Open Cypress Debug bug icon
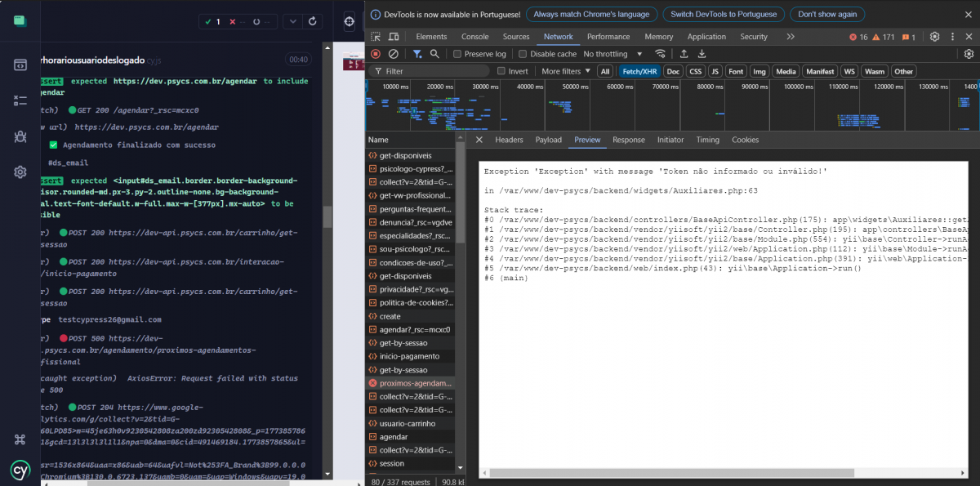This screenshot has width=980, height=486. point(20,136)
